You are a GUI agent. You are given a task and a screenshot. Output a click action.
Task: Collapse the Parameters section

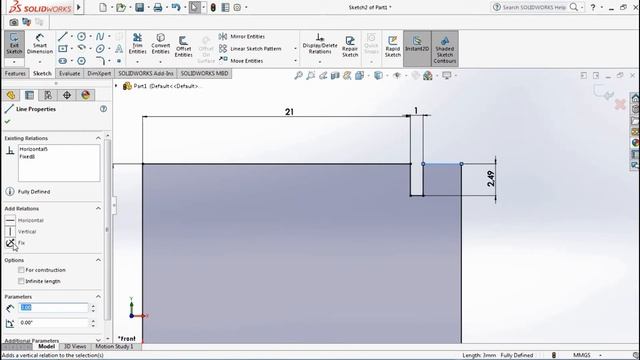(98, 296)
